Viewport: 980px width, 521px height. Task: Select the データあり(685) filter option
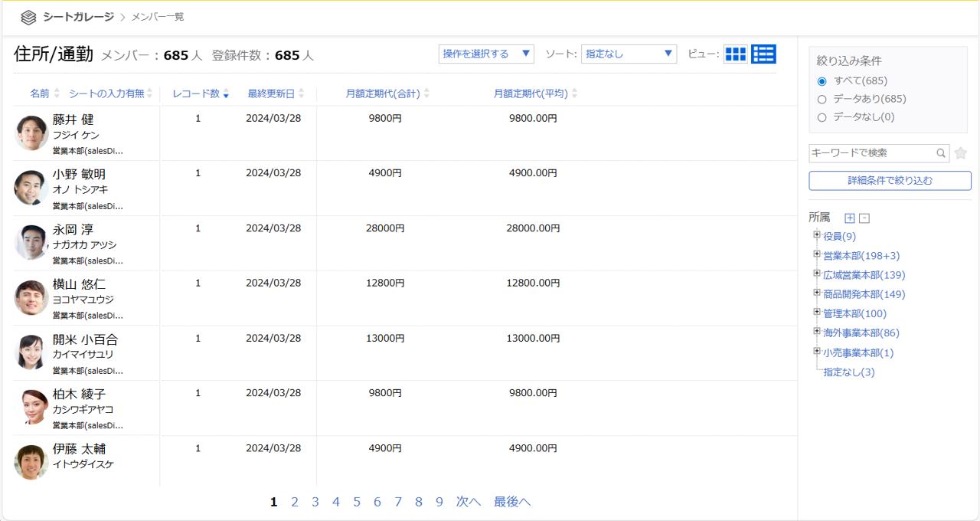coord(822,99)
